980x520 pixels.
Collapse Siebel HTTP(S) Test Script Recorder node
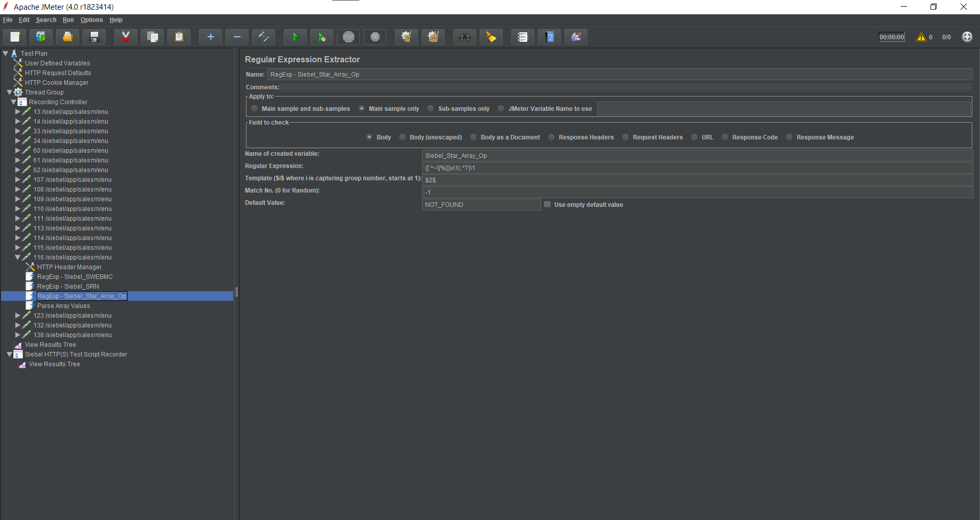9,354
